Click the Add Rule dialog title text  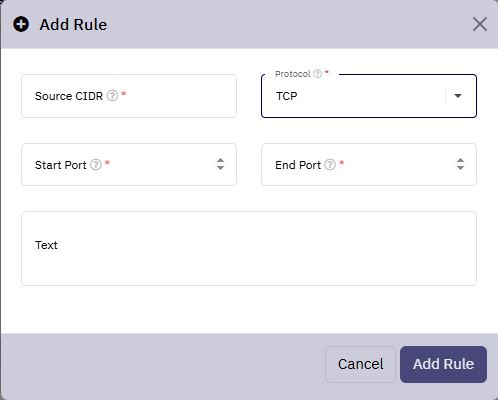pyautogui.click(x=73, y=25)
